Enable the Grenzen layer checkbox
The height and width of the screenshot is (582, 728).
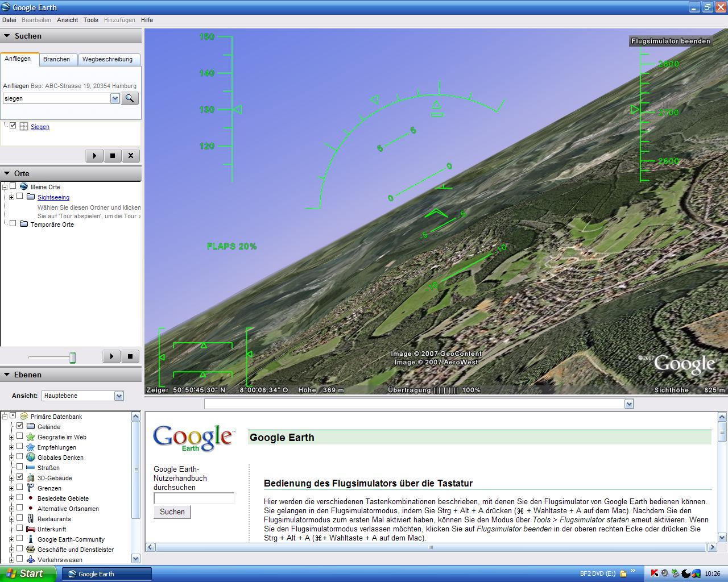click(20, 487)
